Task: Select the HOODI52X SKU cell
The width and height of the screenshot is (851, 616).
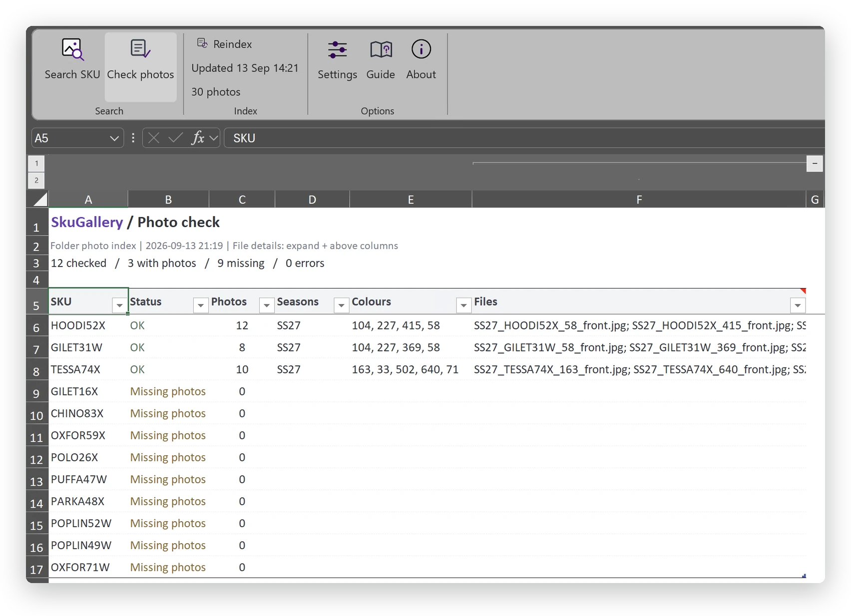Action: (x=88, y=325)
